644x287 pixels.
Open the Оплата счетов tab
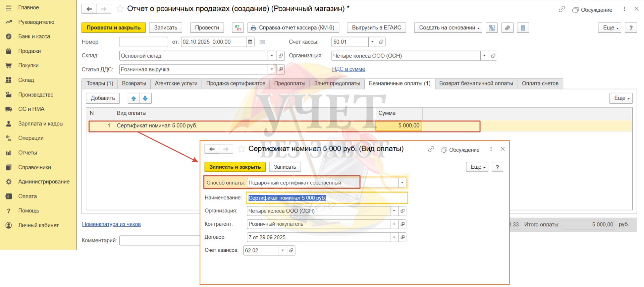[540, 83]
